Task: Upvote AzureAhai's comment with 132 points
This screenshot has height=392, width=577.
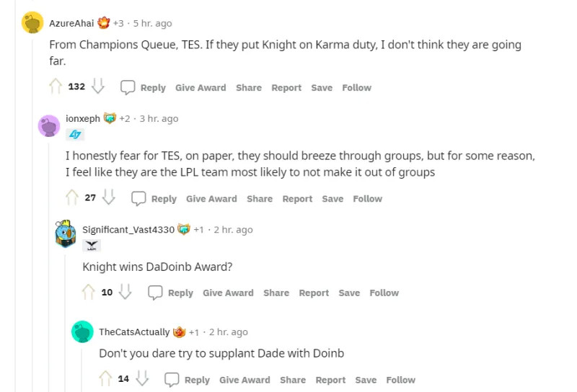Action: click(x=56, y=87)
